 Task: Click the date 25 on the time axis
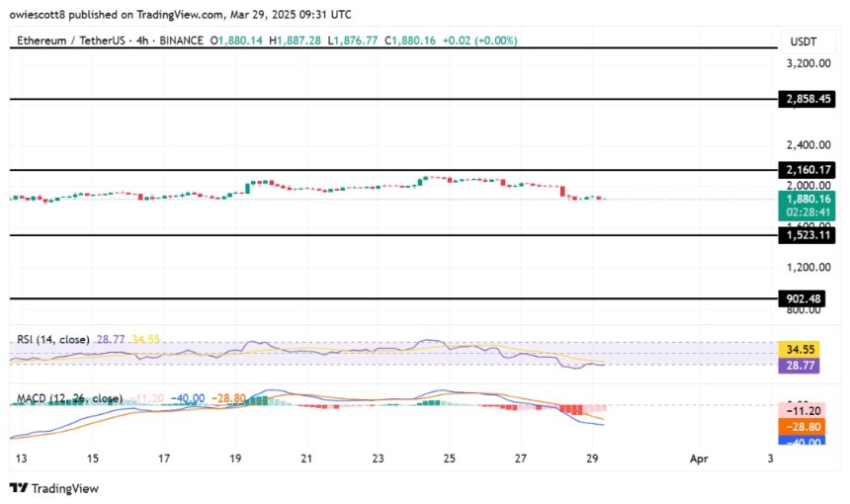450,459
